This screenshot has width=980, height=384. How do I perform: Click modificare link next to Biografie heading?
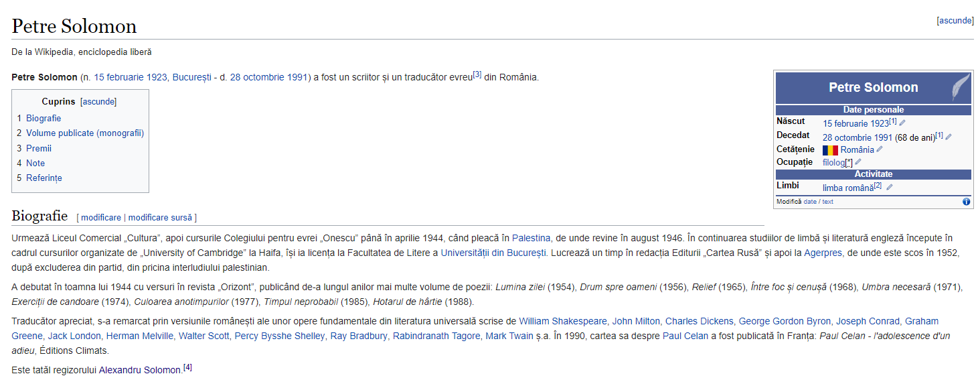pyautogui.click(x=101, y=218)
